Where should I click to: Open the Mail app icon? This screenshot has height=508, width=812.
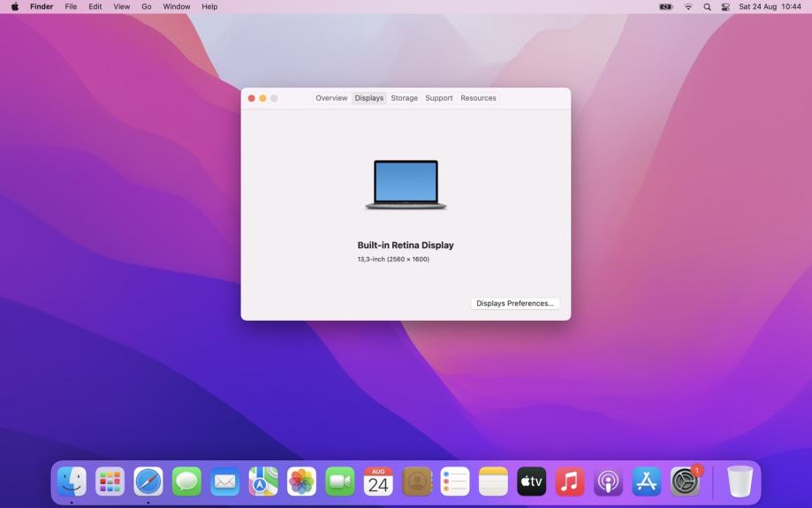[224, 481]
